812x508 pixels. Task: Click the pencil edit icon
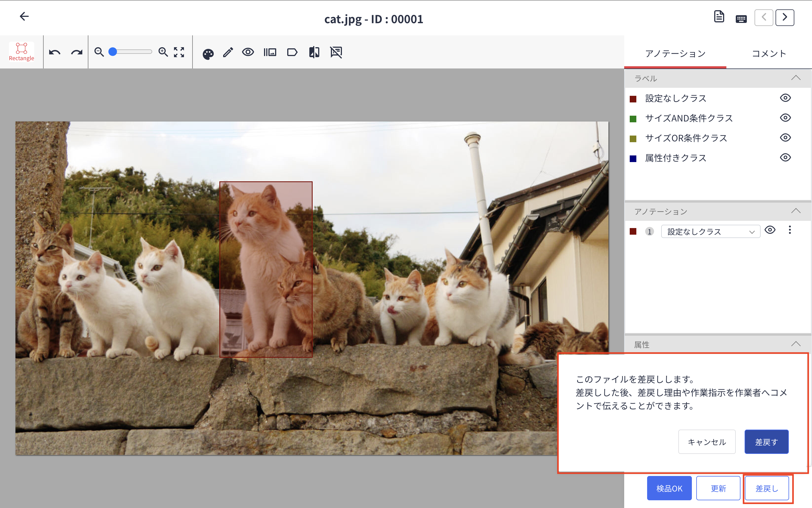click(x=228, y=52)
